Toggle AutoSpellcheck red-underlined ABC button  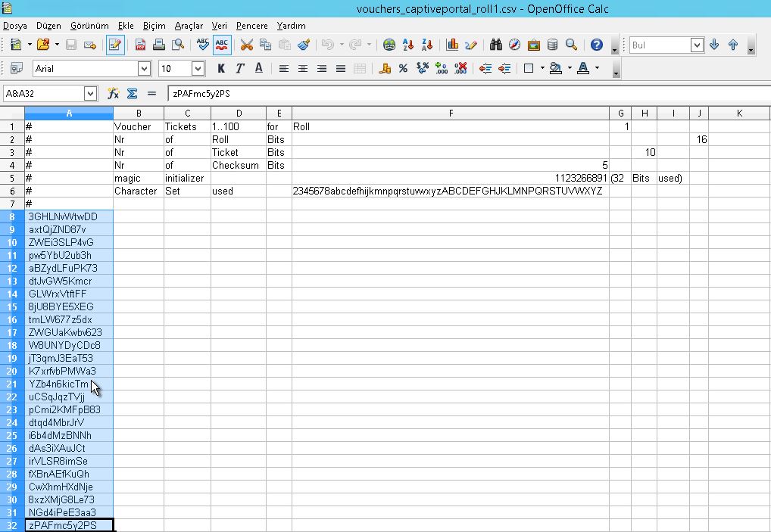(222, 45)
